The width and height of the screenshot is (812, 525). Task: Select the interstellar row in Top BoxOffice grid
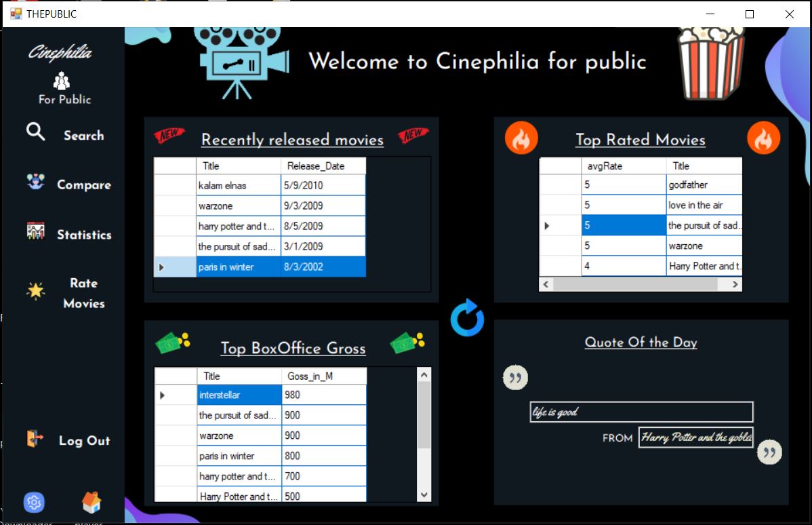click(x=239, y=395)
